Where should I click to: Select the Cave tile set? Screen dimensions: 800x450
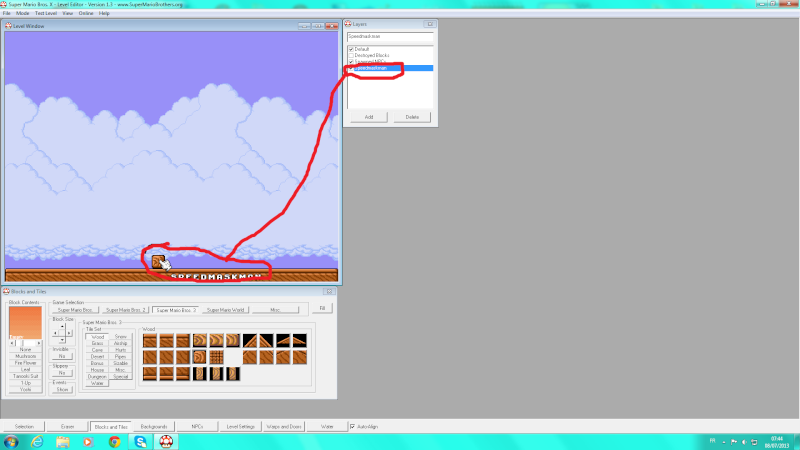click(97, 350)
